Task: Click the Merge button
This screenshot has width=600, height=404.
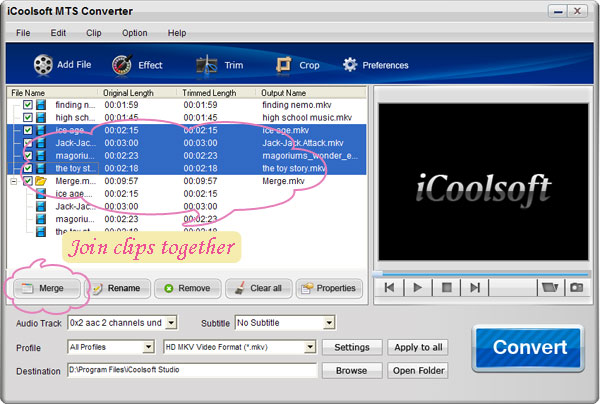Action: click(47, 288)
